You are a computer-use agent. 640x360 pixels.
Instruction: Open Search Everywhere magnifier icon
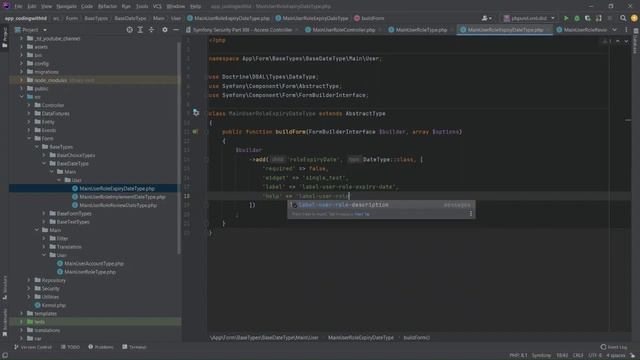point(623,18)
